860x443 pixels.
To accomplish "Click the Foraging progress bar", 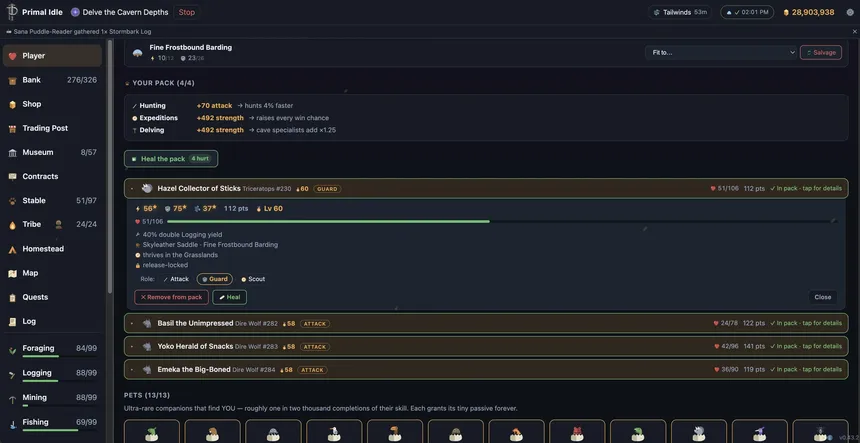I will coord(59,356).
